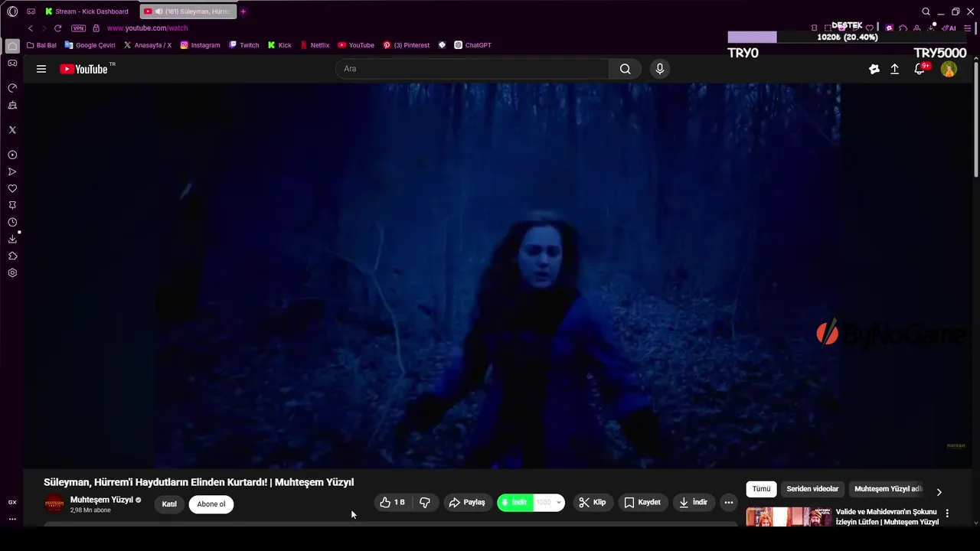This screenshot has height=551, width=980.
Task: Toggle the VPN badge in address bar
Action: coord(78,28)
